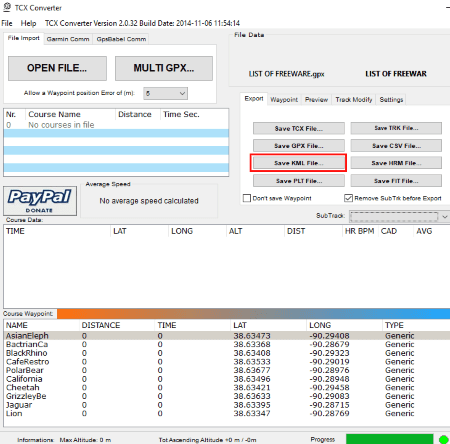Click Save FIT File... button
The width and height of the screenshot is (450, 444).
pos(396,181)
